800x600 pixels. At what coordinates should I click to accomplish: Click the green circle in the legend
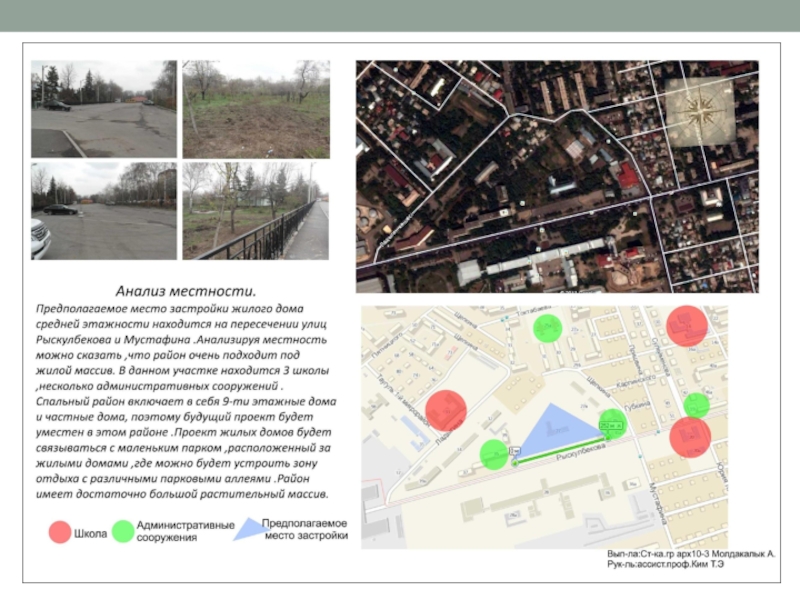pyautogui.click(x=122, y=532)
